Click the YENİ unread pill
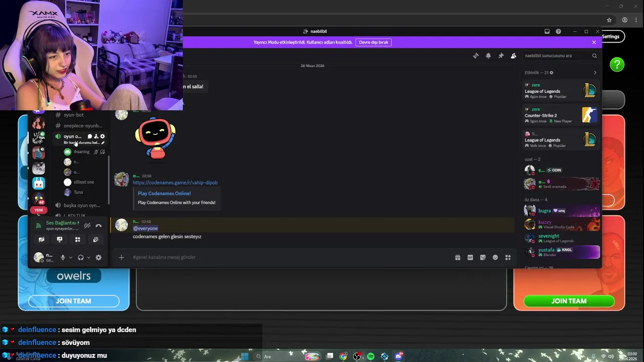This screenshot has width=644, height=362. coord(39,210)
